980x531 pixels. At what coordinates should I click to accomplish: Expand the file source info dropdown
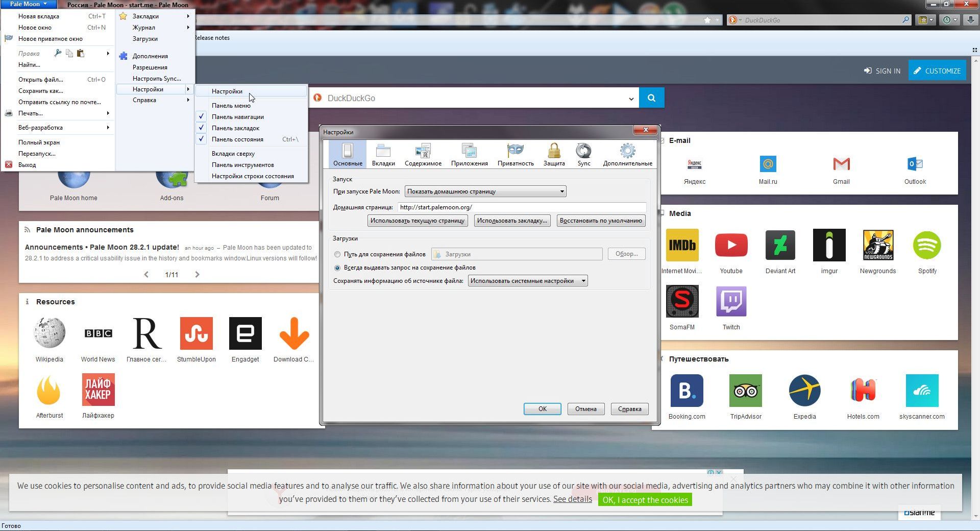click(x=528, y=281)
